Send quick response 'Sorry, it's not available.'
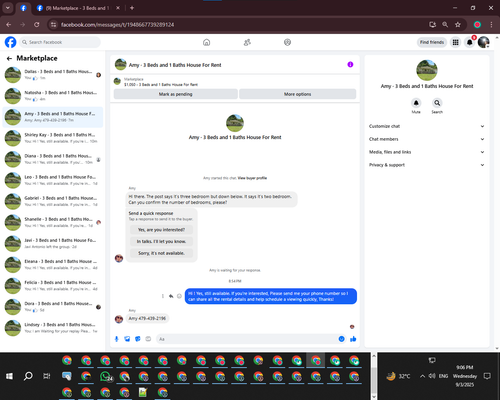The height and width of the screenshot is (400, 500). click(161, 253)
